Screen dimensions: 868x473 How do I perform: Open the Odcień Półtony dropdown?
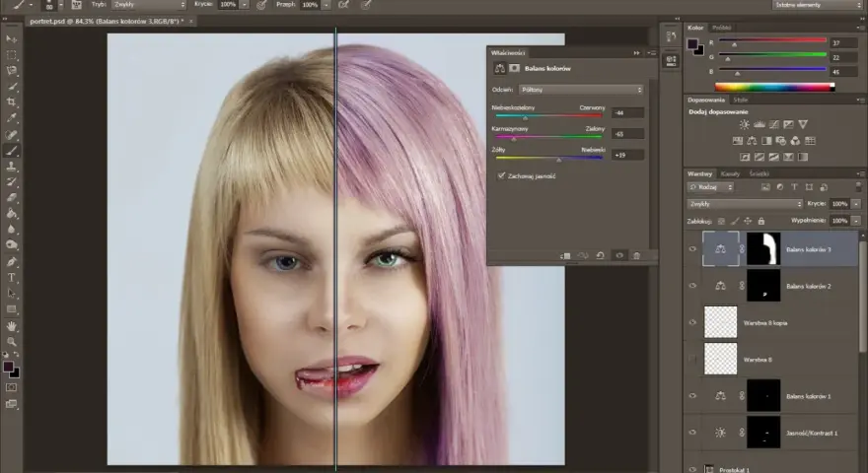(581, 90)
